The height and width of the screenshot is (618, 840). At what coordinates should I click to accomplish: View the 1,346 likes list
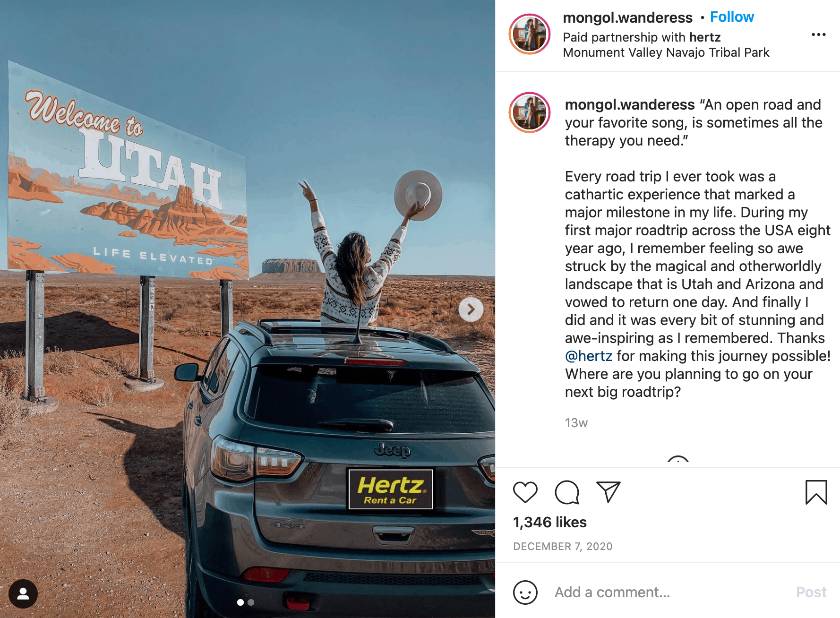550,522
